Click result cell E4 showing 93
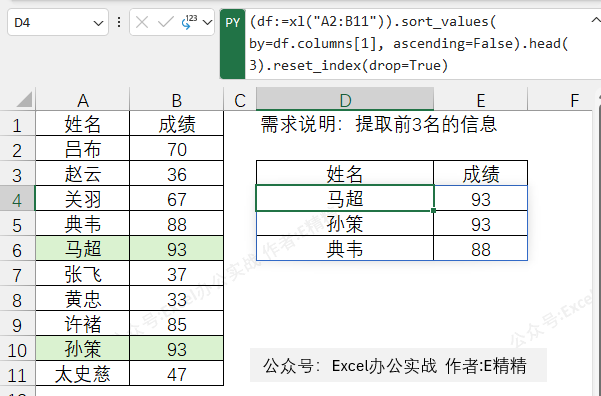Viewport: 601px width, 396px height. (x=481, y=198)
